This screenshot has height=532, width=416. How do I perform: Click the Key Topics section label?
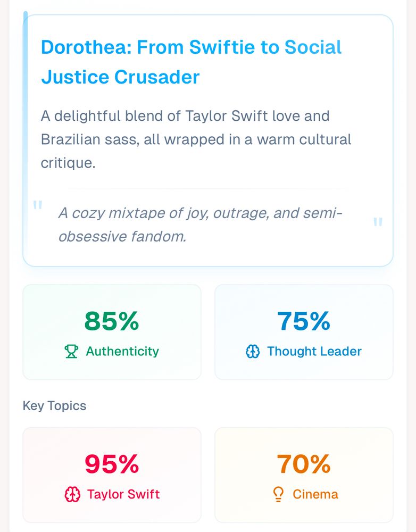(x=54, y=406)
